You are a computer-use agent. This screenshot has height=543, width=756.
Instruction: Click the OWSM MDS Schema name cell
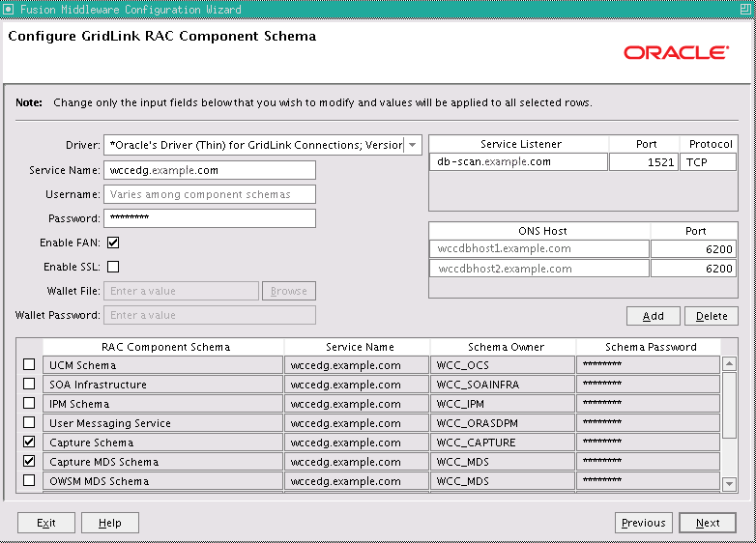pyautogui.click(x=163, y=481)
